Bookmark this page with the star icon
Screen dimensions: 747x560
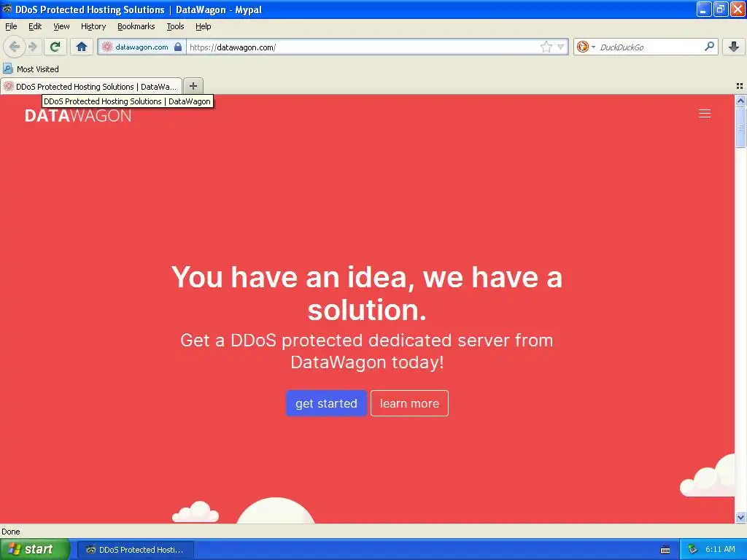pos(546,47)
